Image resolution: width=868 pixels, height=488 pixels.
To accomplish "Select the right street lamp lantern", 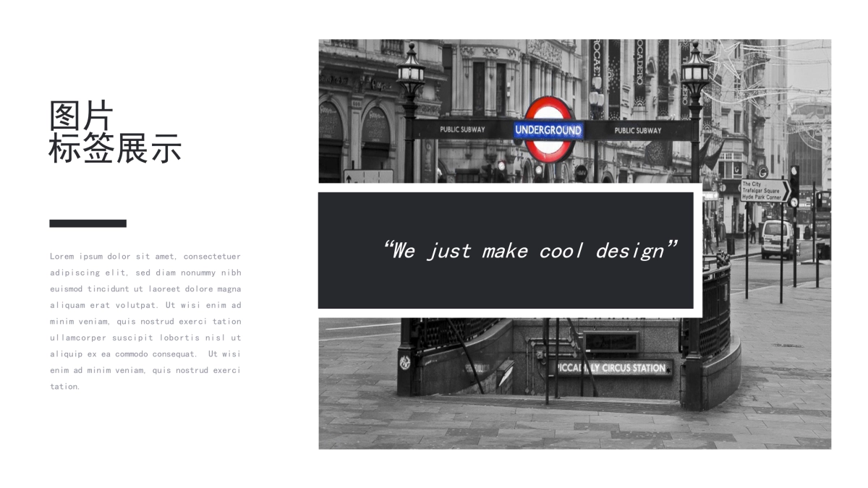I will pyautogui.click(x=695, y=72).
